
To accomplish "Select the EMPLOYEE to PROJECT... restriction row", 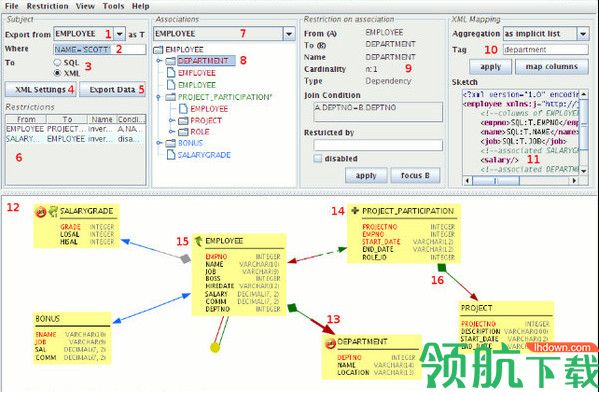I will click(x=76, y=129).
